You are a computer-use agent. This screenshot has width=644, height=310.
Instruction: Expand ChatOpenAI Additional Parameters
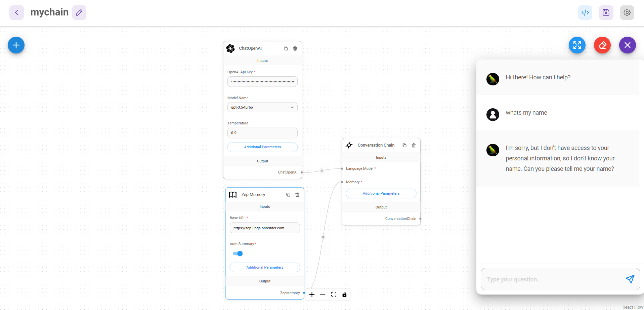(262, 147)
